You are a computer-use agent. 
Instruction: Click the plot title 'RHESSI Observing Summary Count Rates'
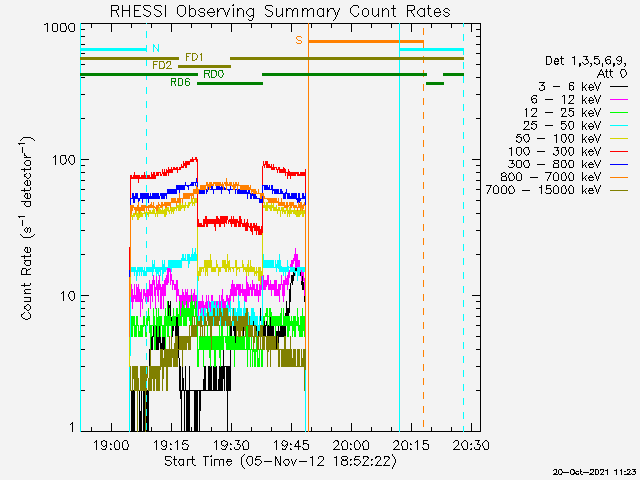tap(280, 11)
